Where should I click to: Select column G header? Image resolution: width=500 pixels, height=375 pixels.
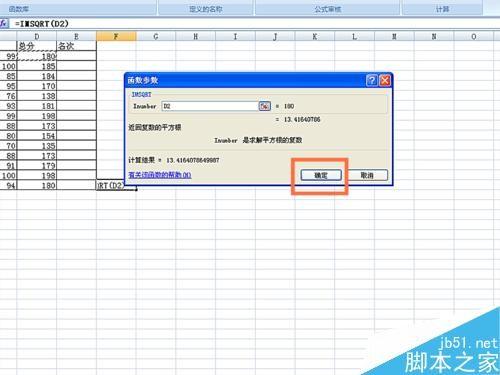coord(156,36)
